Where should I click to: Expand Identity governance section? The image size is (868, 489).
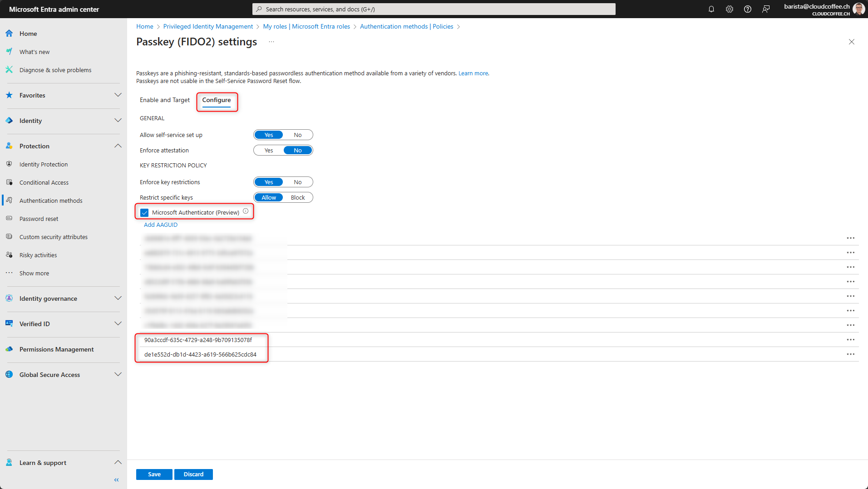[118, 298]
